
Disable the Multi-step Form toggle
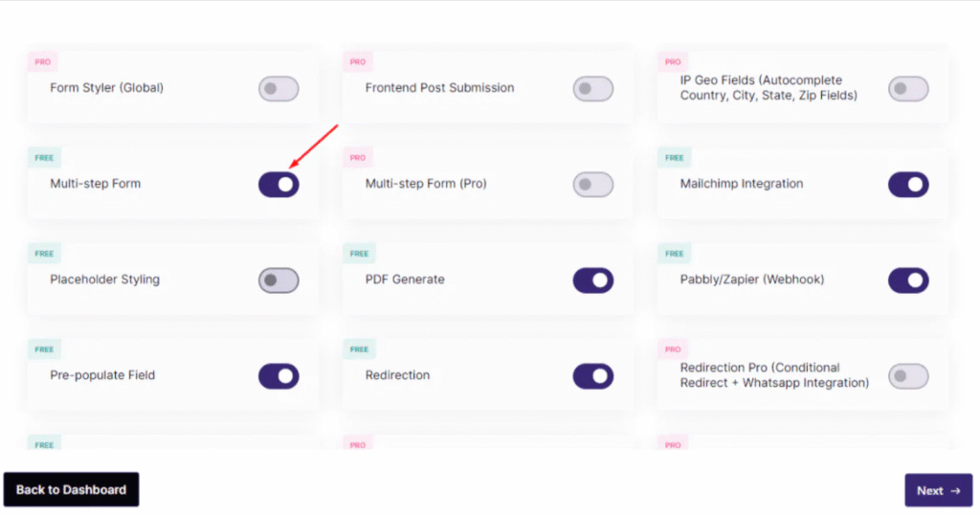278,185
